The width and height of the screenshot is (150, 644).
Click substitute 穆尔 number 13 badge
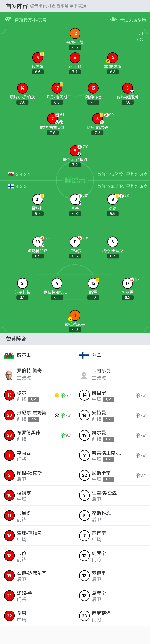pyautogui.click(x=9, y=395)
